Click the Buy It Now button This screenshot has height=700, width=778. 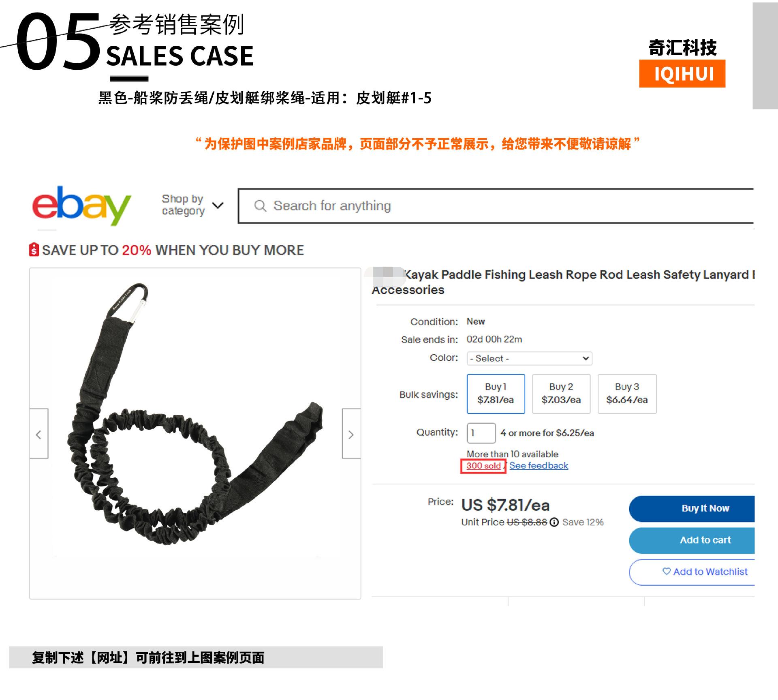pyautogui.click(x=692, y=508)
